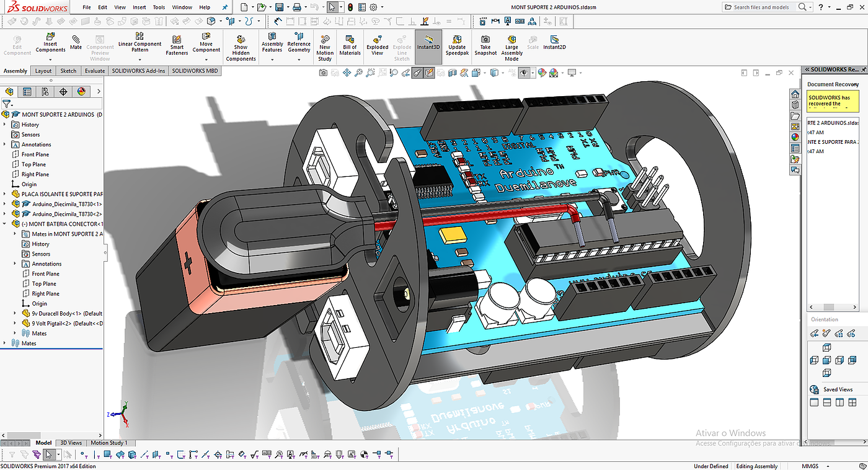Toggle the Instant3D button off
868x470 pixels.
click(428, 43)
